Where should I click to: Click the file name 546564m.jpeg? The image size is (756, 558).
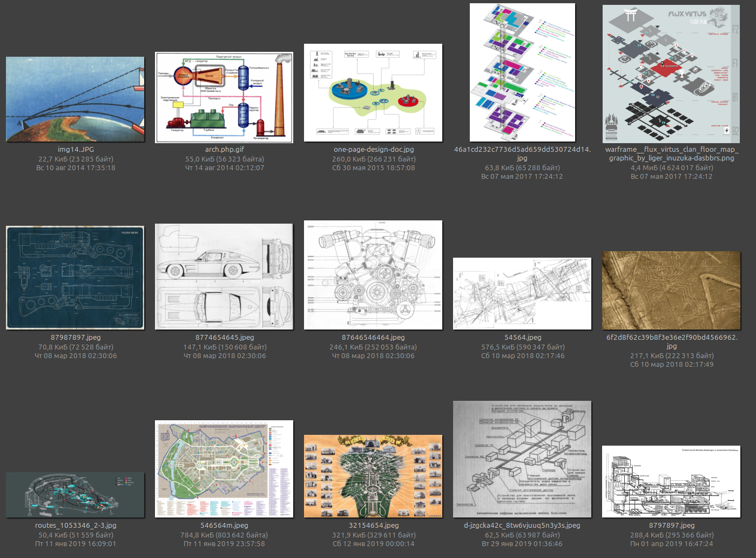[x=224, y=526]
